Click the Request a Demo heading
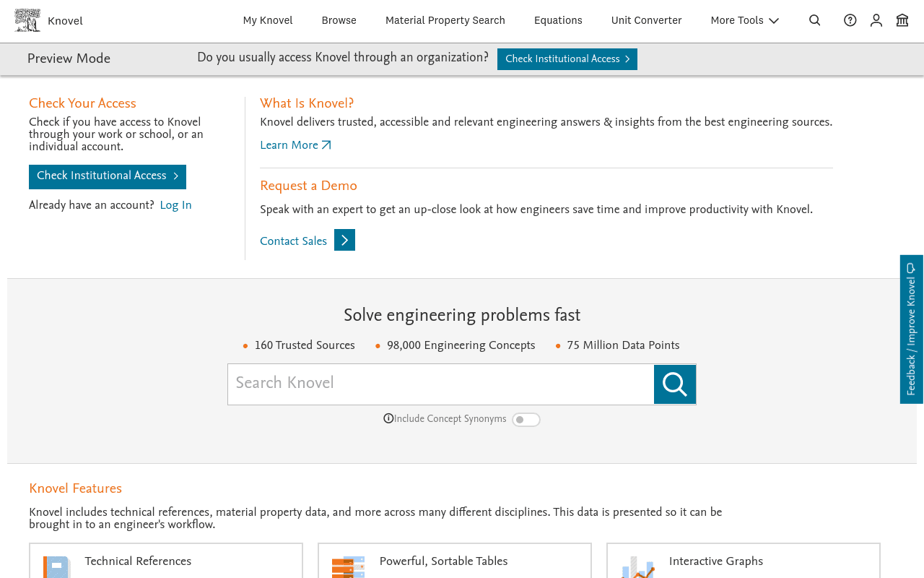924x578 pixels. 308,186
